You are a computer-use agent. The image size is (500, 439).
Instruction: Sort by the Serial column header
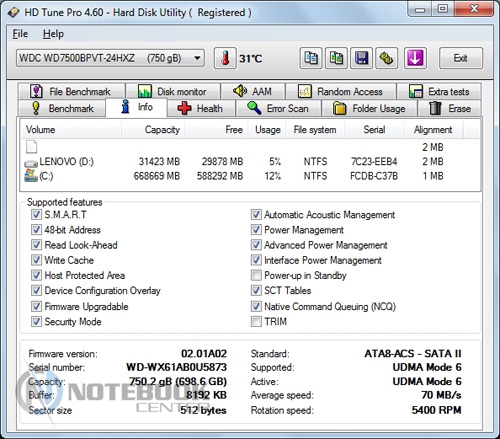374,129
